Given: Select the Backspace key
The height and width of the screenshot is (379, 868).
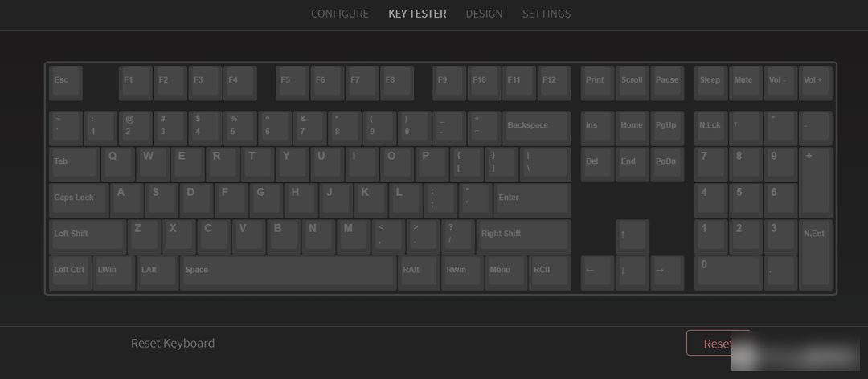Looking at the screenshot, I should point(536,128).
